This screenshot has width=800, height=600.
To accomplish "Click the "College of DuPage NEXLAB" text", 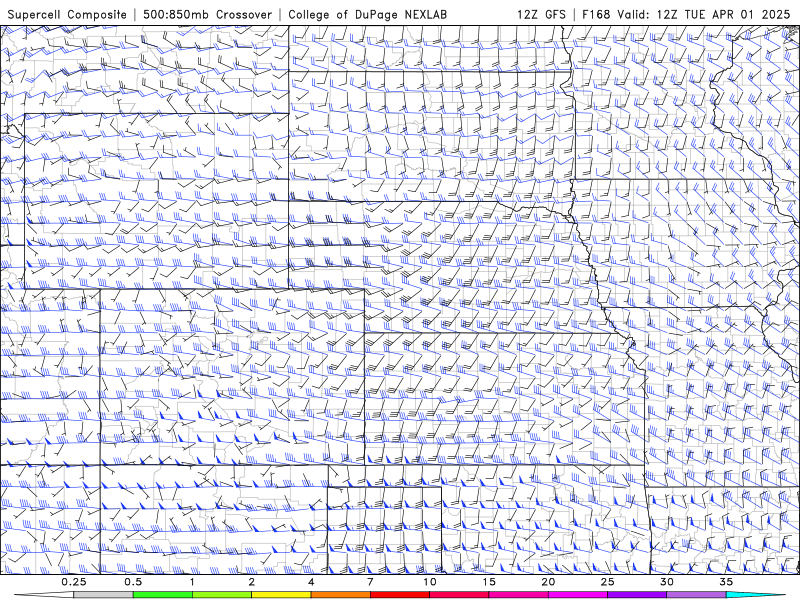I will click(367, 15).
